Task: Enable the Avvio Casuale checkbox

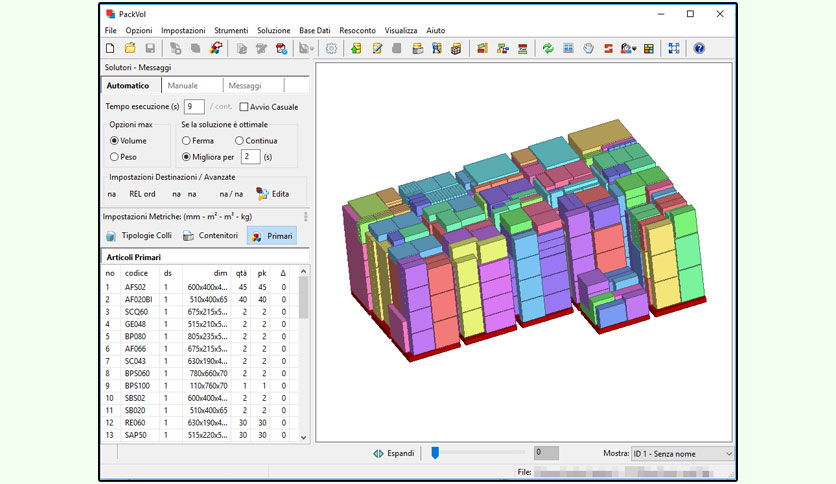Action: pos(244,107)
